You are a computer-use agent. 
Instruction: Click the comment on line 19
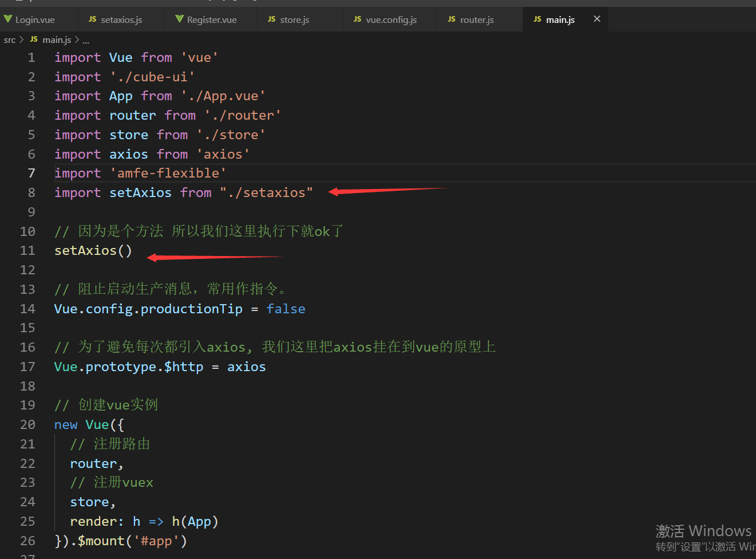pos(106,406)
